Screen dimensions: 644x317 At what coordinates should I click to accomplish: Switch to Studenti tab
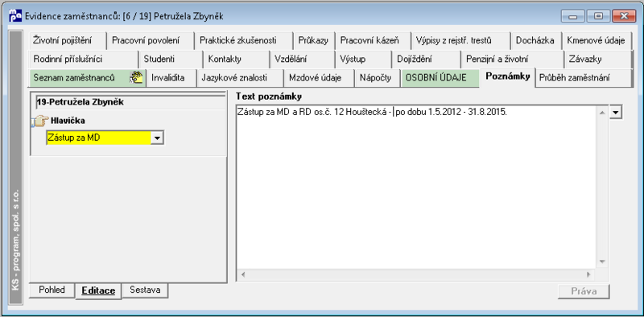(171, 59)
